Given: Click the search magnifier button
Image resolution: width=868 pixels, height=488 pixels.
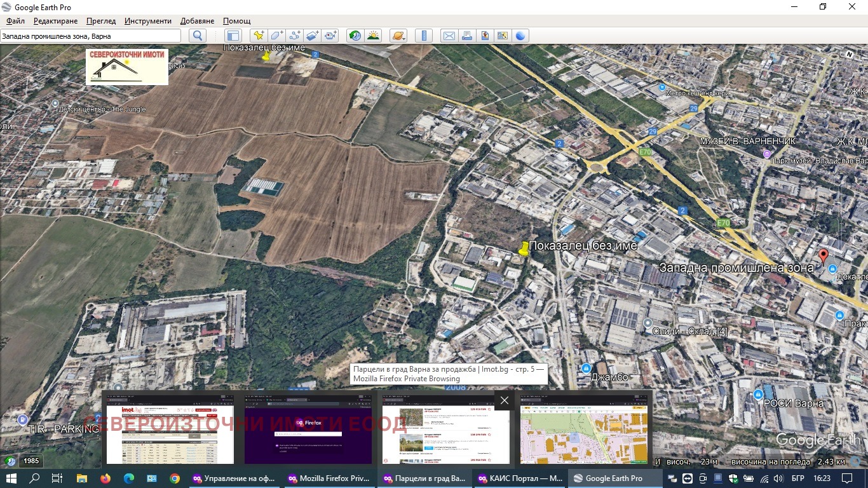Looking at the screenshot, I should pos(198,36).
